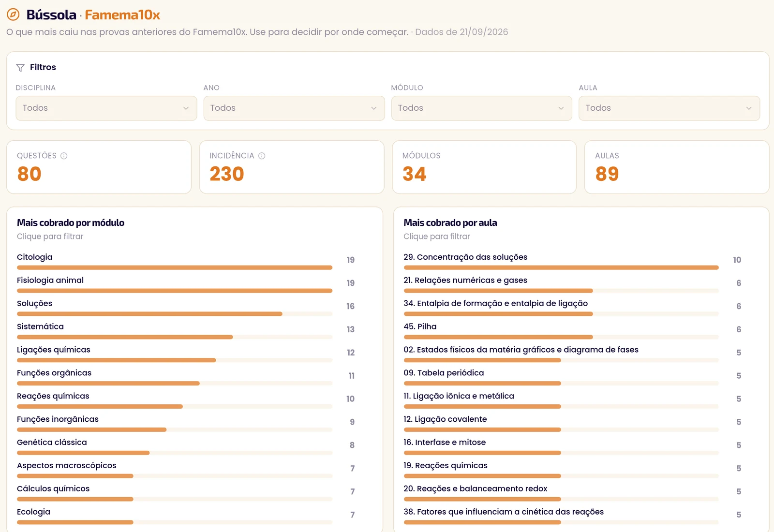Click the 'Dados de 21/09/2026' date text

click(461, 32)
